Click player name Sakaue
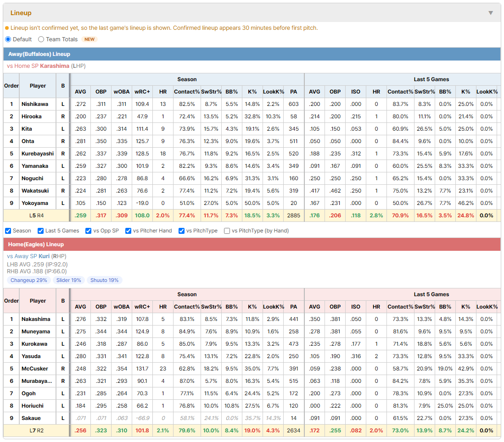The height and width of the screenshot is (442, 504). [31, 418]
